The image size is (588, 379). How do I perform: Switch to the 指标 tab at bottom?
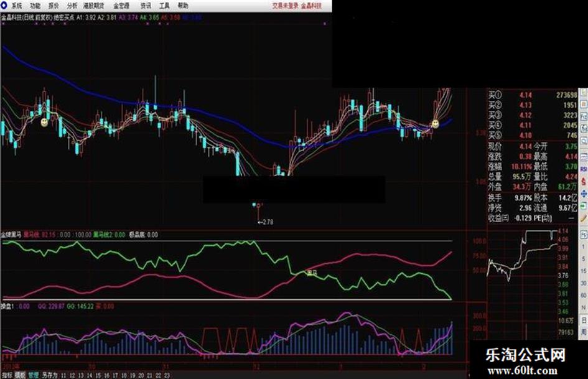[x=7, y=375]
